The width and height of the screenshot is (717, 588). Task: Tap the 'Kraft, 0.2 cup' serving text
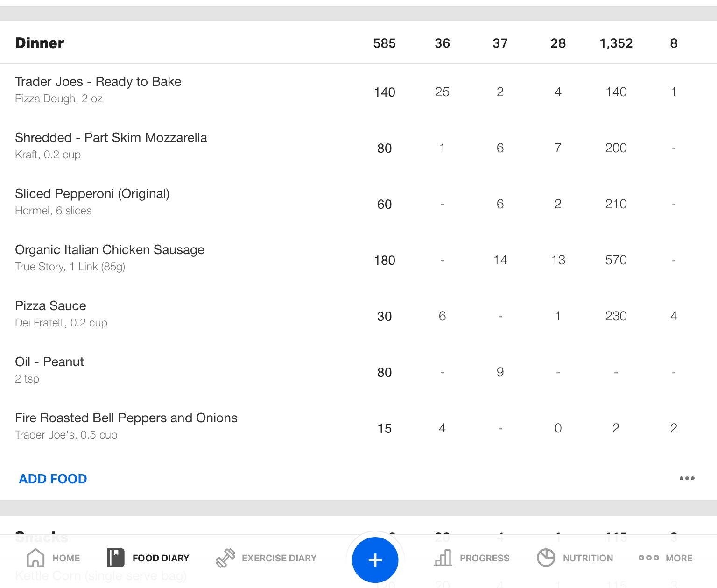point(48,155)
